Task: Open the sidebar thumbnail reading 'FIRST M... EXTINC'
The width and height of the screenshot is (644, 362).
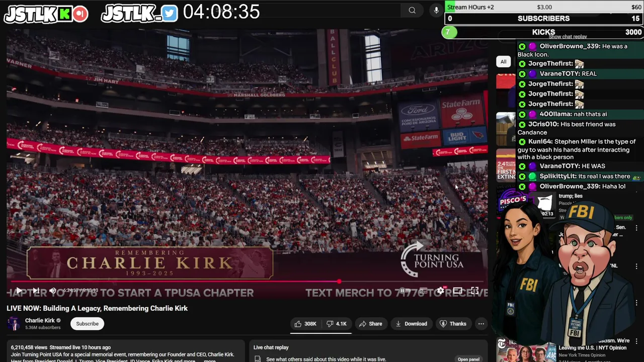Action: tap(506, 164)
